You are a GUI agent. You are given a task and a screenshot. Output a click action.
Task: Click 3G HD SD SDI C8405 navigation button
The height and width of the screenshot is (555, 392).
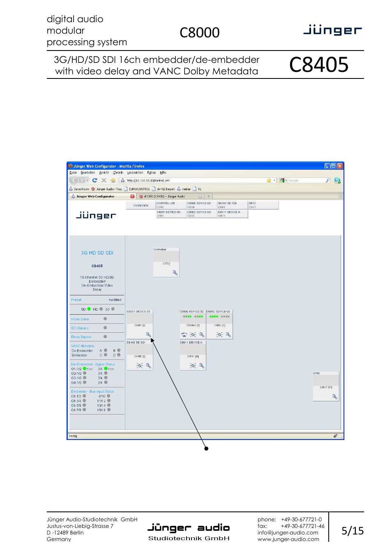pyautogui.click(x=233, y=205)
